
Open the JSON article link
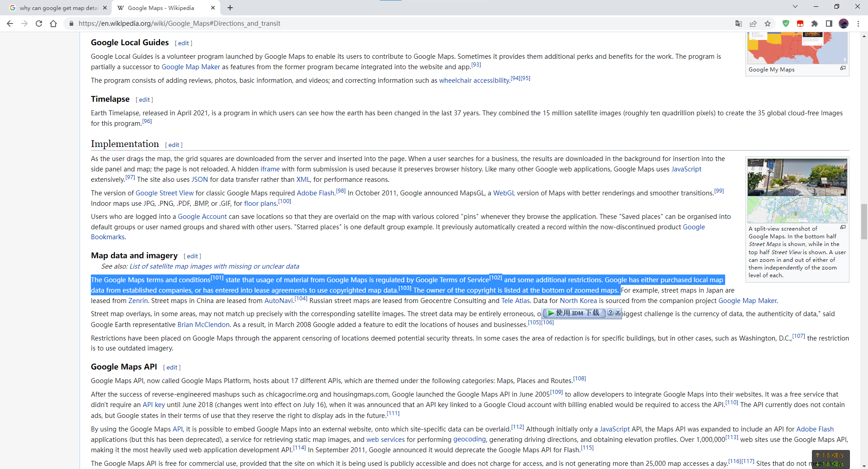[200, 180]
